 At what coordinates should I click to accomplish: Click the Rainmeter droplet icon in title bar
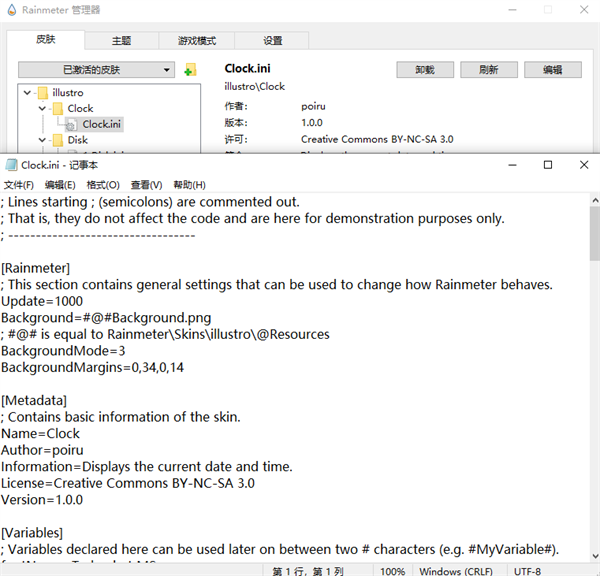pos(12,10)
